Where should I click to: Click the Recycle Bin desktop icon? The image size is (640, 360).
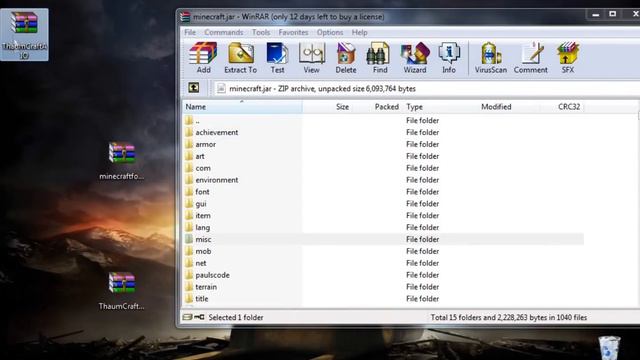609,348
